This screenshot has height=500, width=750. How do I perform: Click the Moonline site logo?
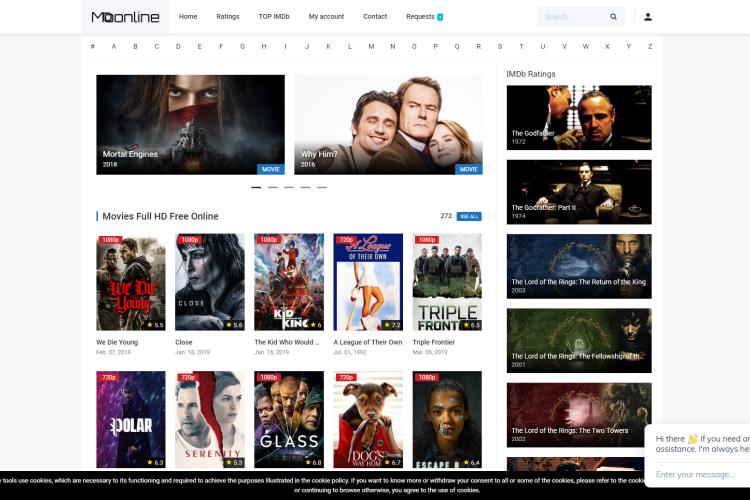click(125, 17)
